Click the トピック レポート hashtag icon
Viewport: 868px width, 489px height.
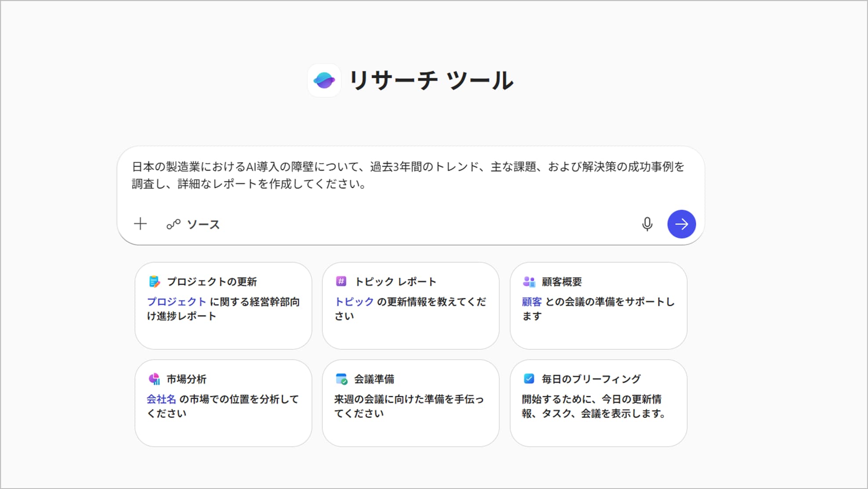(x=341, y=281)
